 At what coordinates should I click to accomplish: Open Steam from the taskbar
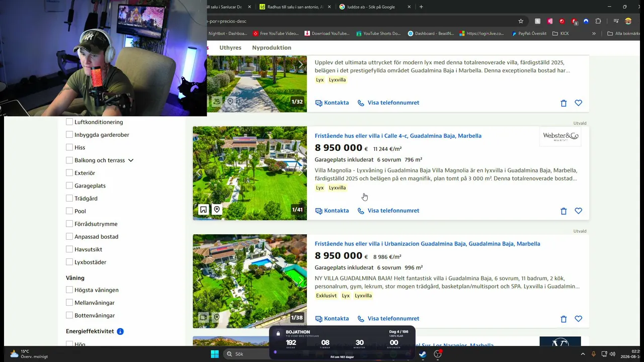(x=423, y=354)
